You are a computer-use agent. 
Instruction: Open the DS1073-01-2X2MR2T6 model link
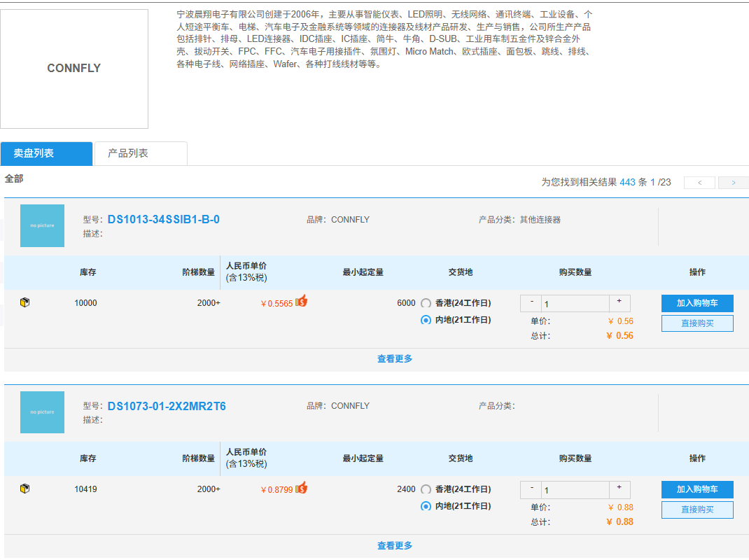(x=167, y=406)
